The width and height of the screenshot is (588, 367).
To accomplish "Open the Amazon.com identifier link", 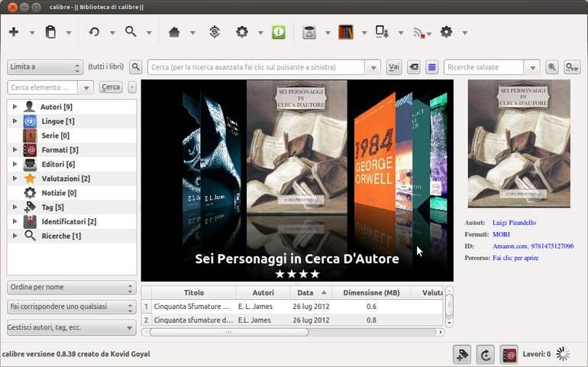I will [x=509, y=246].
